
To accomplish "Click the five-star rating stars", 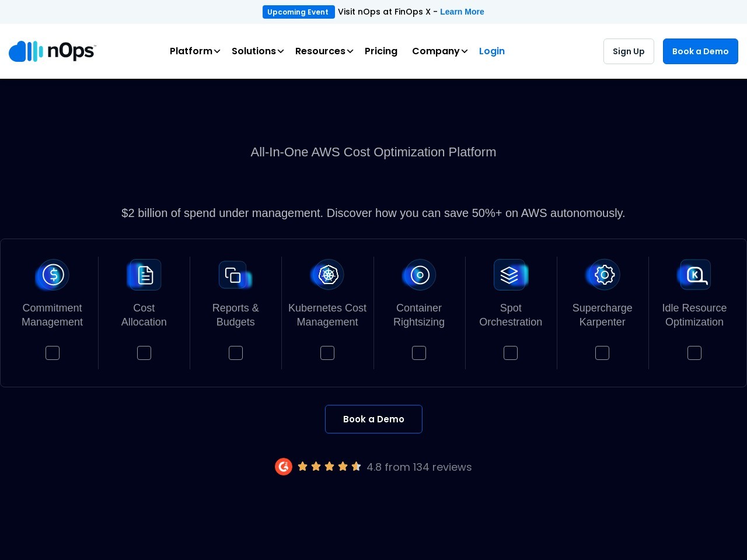I will pyautogui.click(x=330, y=466).
